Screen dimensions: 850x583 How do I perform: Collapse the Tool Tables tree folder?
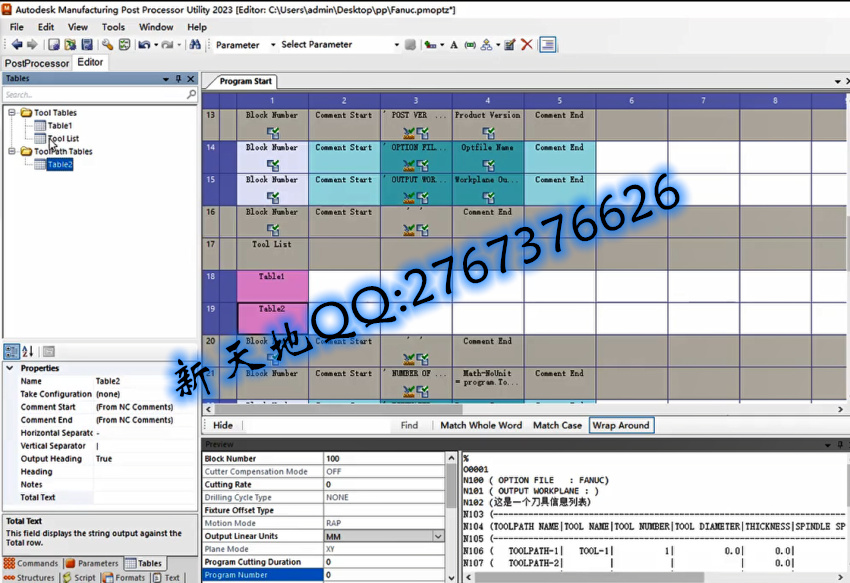tap(11, 112)
